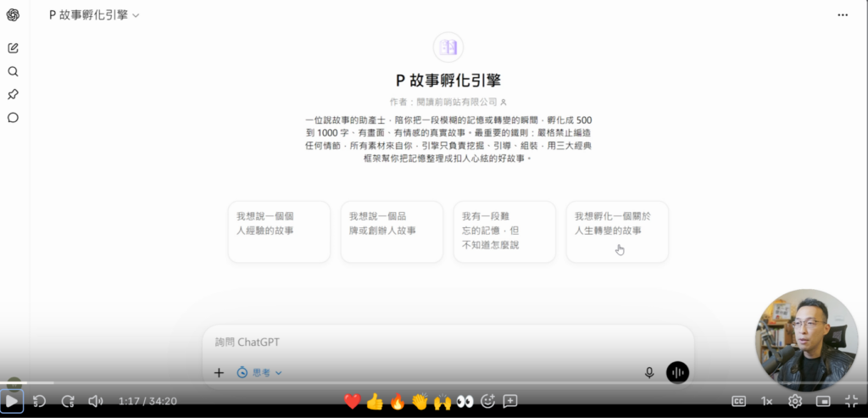
Task: Click the microphone dictation icon
Action: [649, 372]
